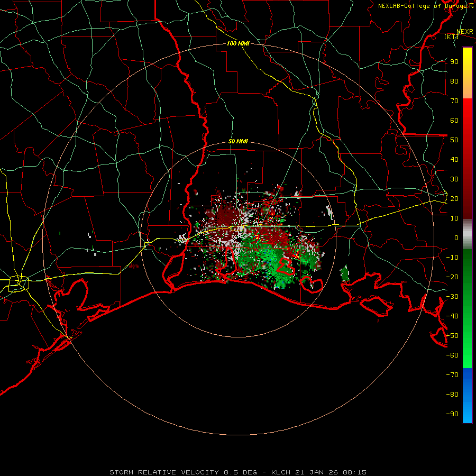Click the [KT] units label
This screenshot has height=476, width=476.
[451, 36]
